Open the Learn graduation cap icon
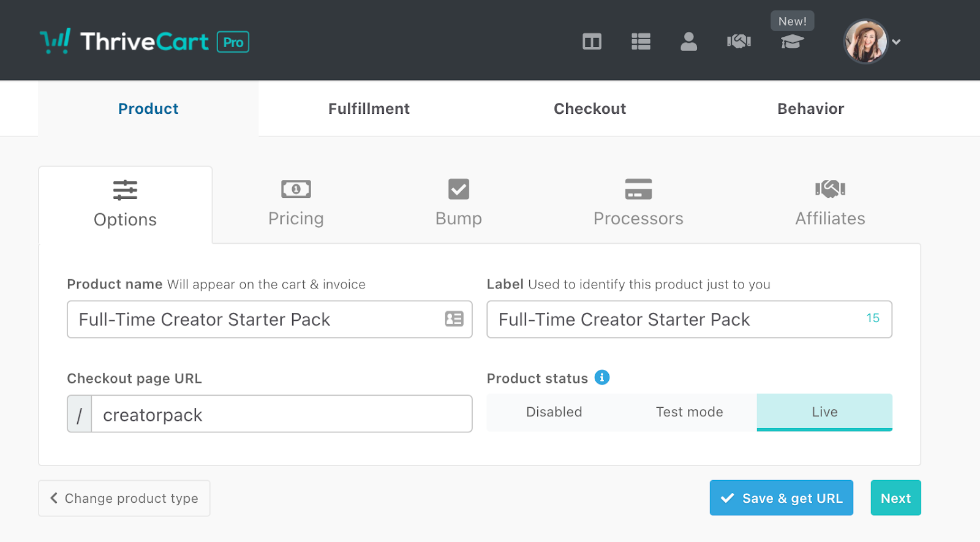 [792, 42]
